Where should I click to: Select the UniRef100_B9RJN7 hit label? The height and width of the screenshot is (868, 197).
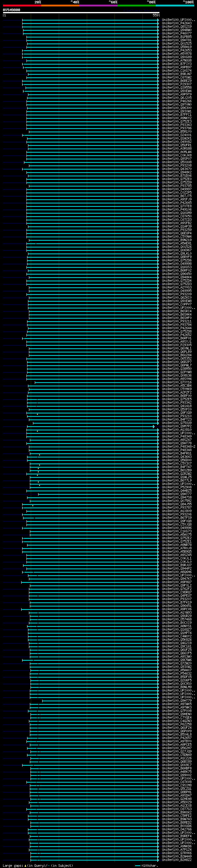(x=177, y=74)
